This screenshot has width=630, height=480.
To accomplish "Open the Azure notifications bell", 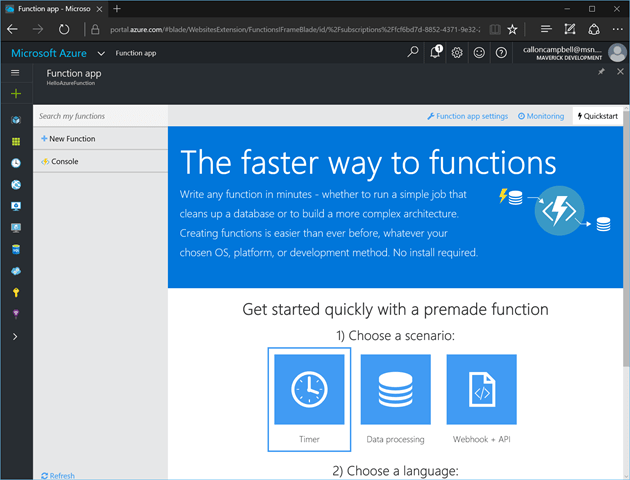I will pos(436,52).
